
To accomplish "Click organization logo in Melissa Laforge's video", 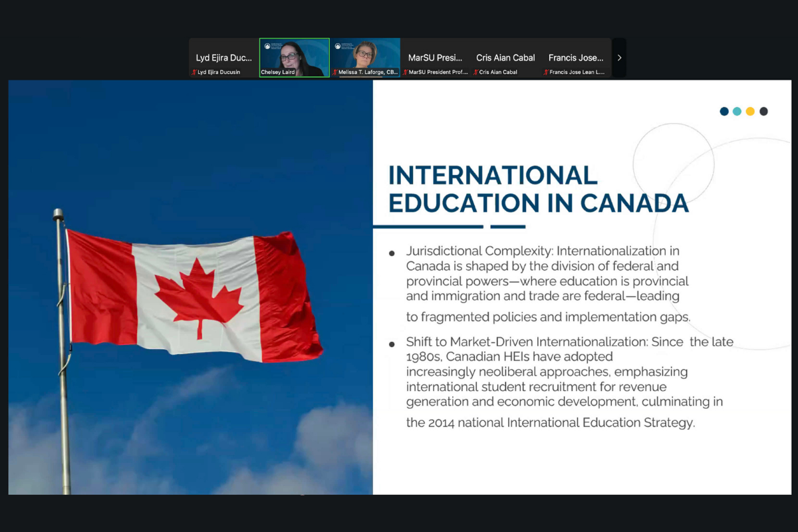I will pyautogui.click(x=338, y=47).
